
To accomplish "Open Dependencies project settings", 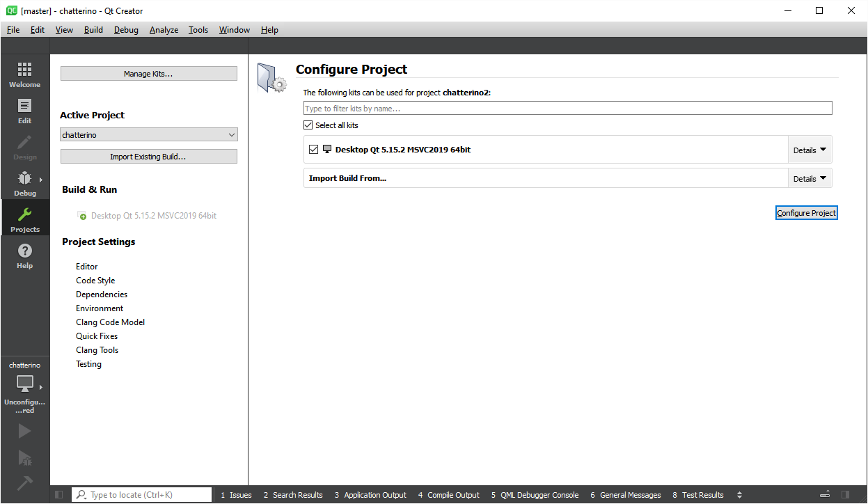I will [102, 294].
